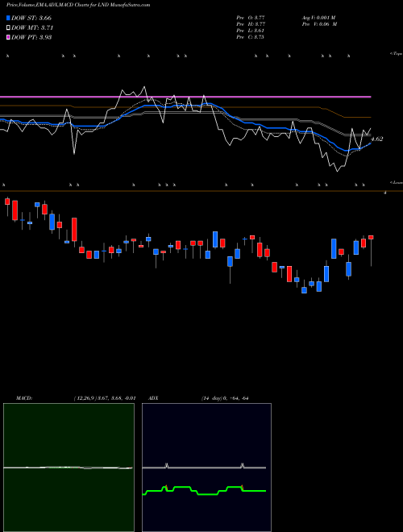Click the magenta DOW PT legend swatch
Image resolution: width=403 pixels, height=532 pixels.
tap(8, 38)
